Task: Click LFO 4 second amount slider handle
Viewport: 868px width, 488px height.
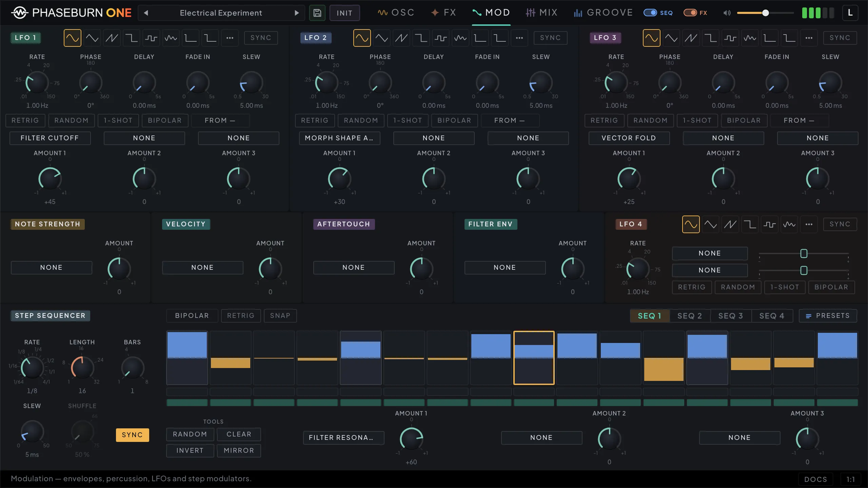Action: click(804, 270)
